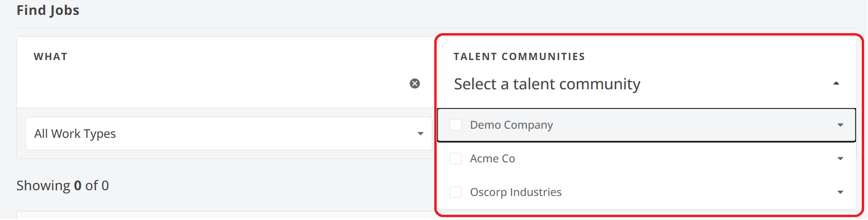
Task: Click the TALENT COMMUNITIES label
Action: point(519,57)
